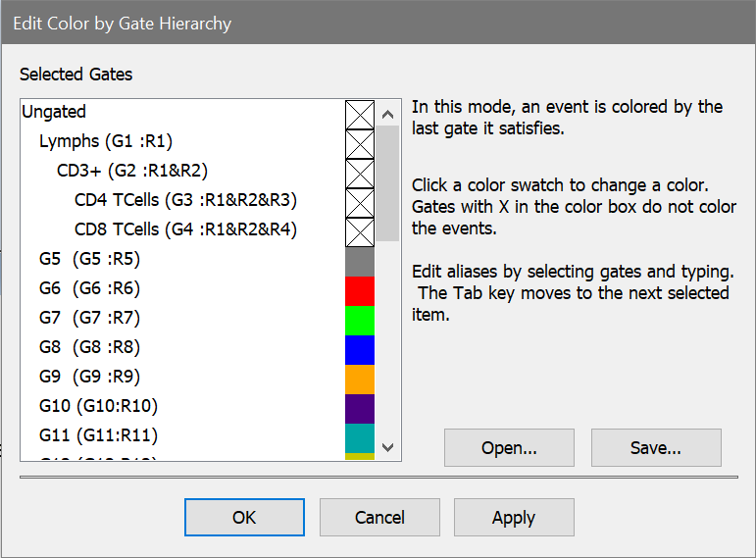Click the gate list scrollbar thumb

[387, 183]
